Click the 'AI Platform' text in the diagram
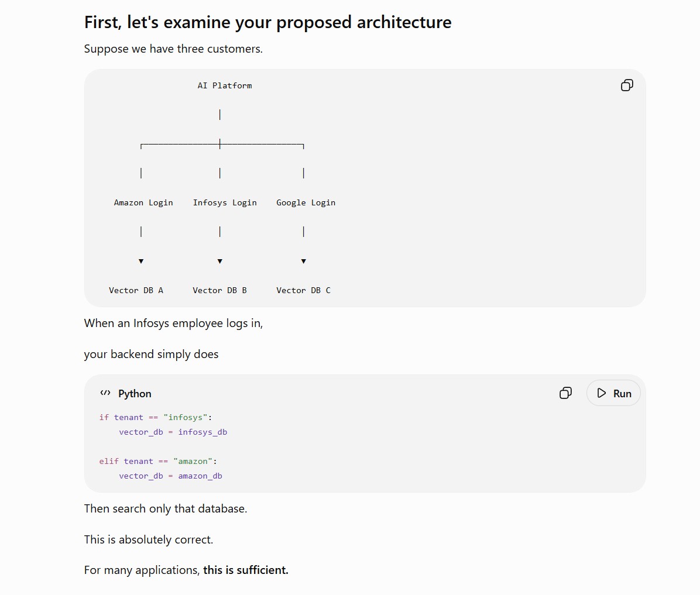 pyautogui.click(x=225, y=85)
